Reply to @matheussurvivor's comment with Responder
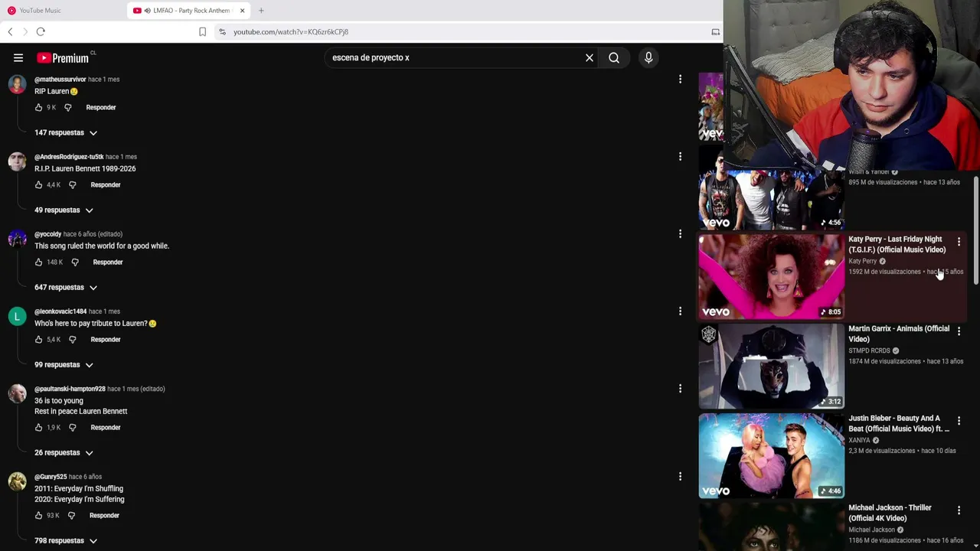Viewport: 980px width, 551px height. tap(101, 107)
